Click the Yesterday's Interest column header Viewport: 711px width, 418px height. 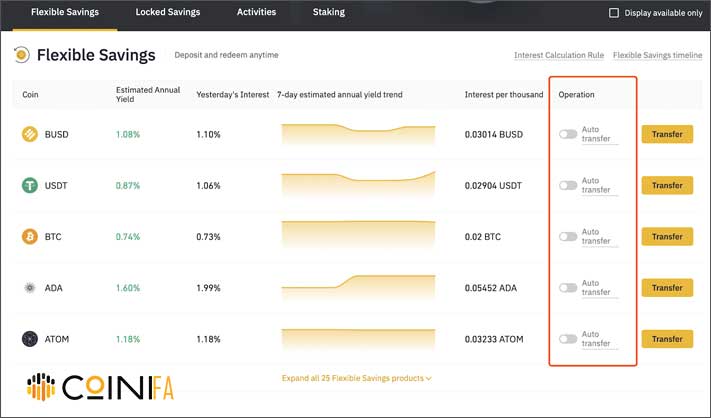click(233, 95)
